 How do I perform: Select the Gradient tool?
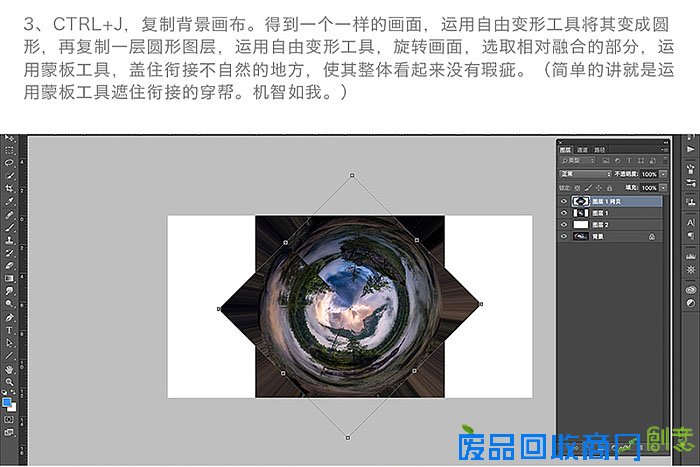(x=9, y=278)
